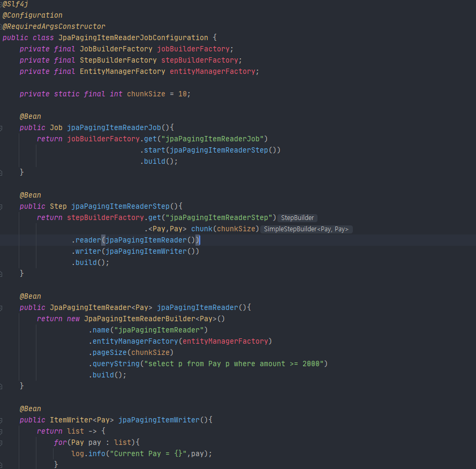Screen dimensions: 476x469
Task: Click the .reader( method call
Action: pyautogui.click(x=88, y=240)
